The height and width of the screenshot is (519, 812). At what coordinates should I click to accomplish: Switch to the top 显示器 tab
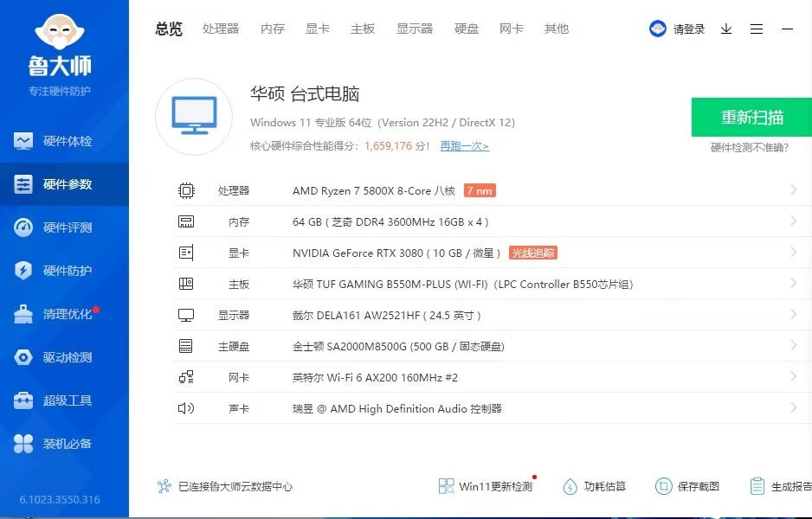[x=415, y=29]
